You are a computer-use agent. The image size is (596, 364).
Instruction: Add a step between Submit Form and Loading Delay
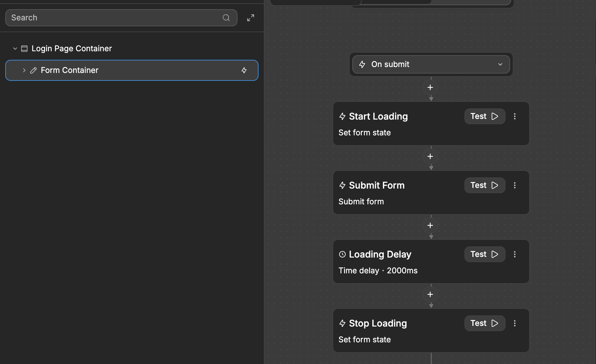click(430, 225)
